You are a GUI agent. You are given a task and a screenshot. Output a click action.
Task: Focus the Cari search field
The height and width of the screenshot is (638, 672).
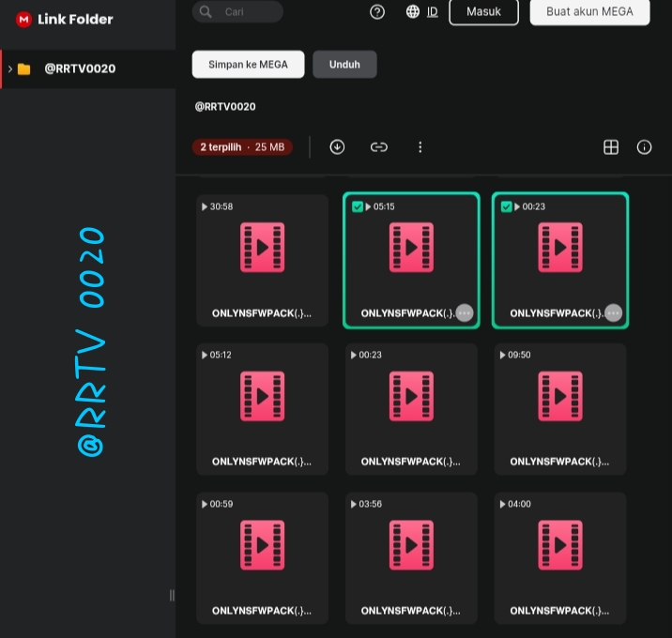[x=237, y=11]
